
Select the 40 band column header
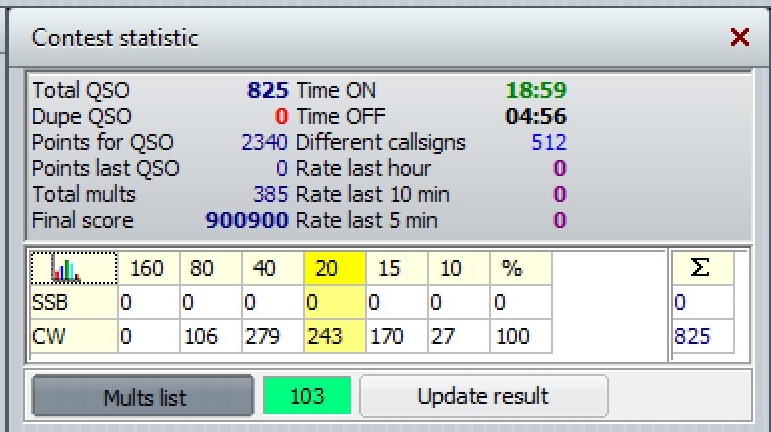point(271,269)
